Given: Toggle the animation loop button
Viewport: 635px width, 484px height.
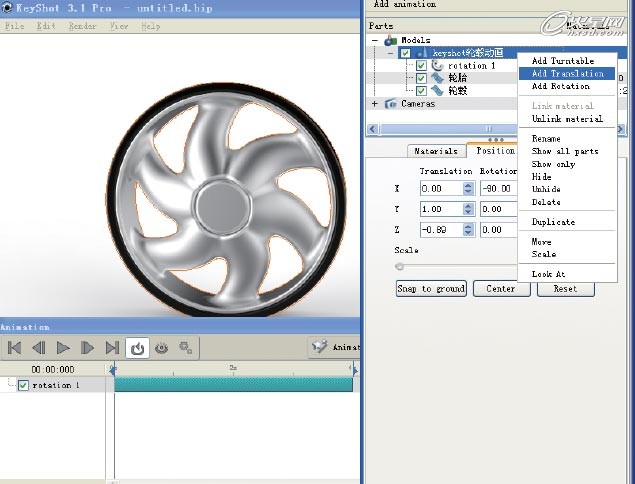Looking at the screenshot, I should pyautogui.click(x=138, y=348).
